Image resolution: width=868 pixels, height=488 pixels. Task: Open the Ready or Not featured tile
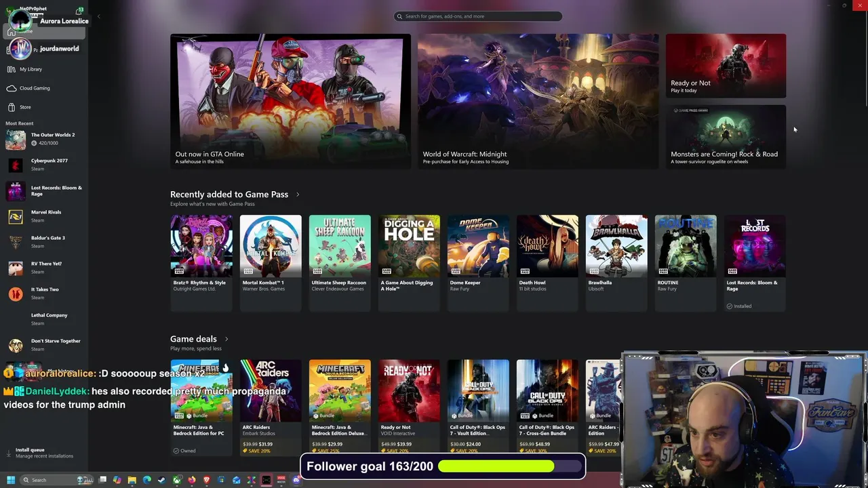tap(726, 66)
